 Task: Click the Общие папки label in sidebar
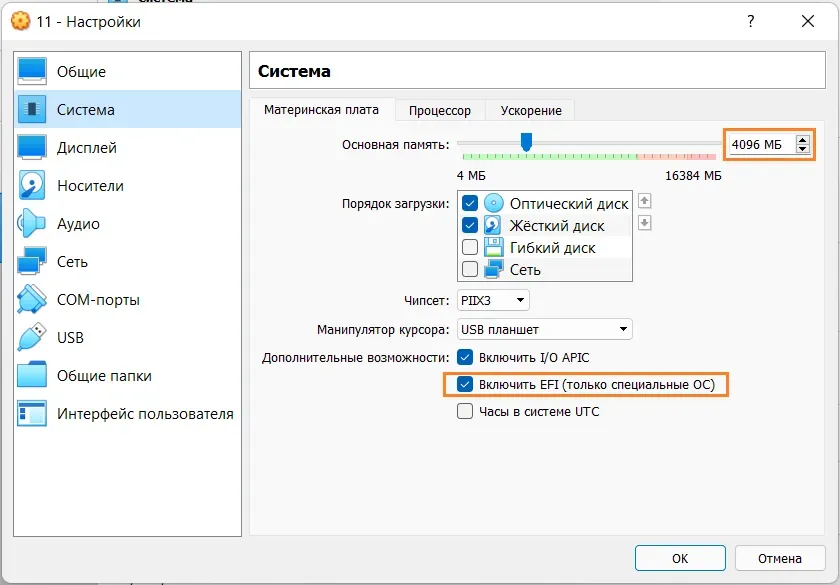(104, 376)
